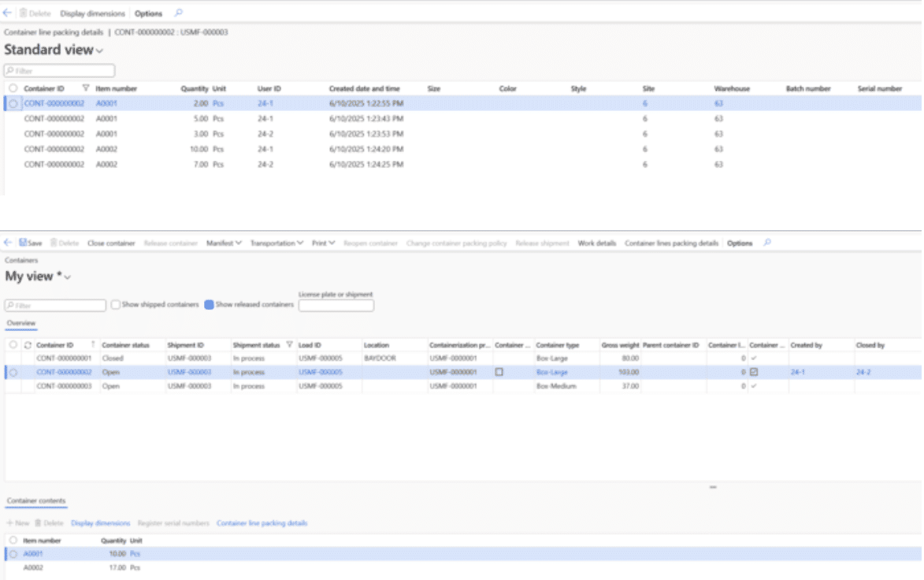This screenshot has height=580, width=924.
Task: Click Close container button
Action: click(111, 244)
